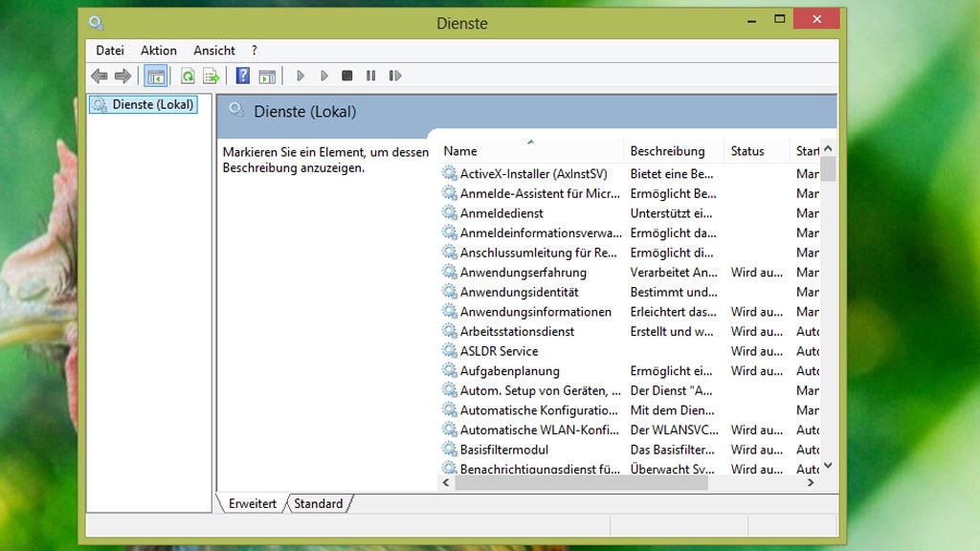Toggle the properties pane button
This screenshot has height=551, width=980.
(x=267, y=76)
